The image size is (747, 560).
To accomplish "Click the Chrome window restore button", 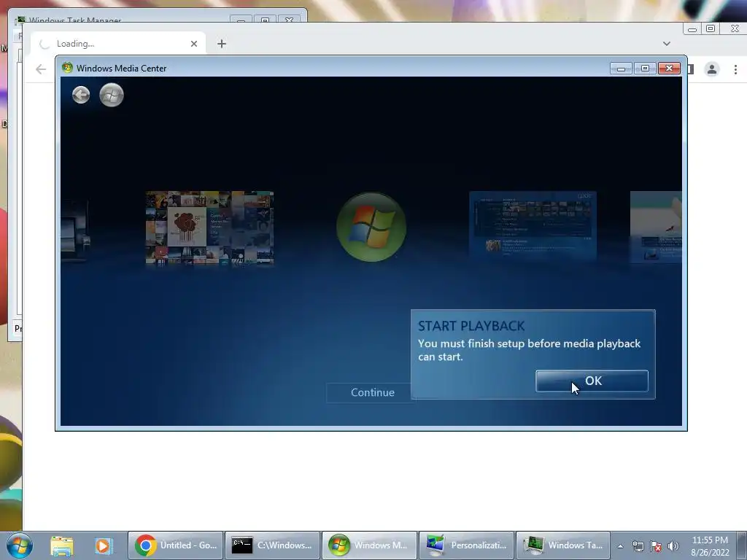I will click(x=711, y=28).
